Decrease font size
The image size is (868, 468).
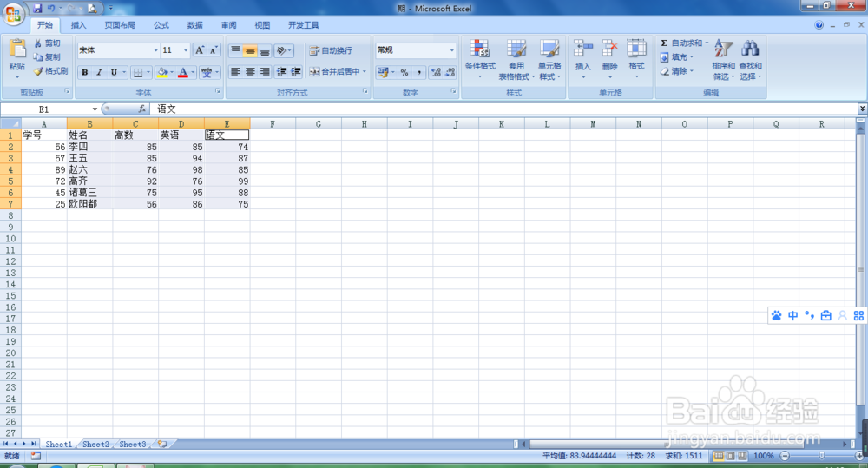(214, 50)
